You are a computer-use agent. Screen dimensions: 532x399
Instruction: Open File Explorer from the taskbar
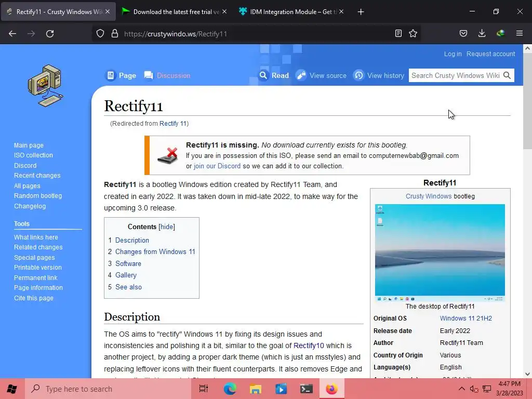coord(255,389)
